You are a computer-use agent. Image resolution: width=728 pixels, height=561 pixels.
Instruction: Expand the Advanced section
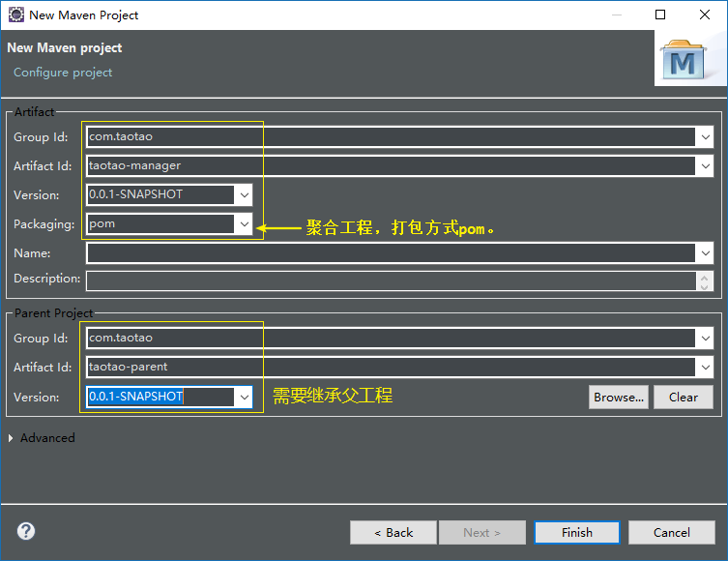pos(11,438)
